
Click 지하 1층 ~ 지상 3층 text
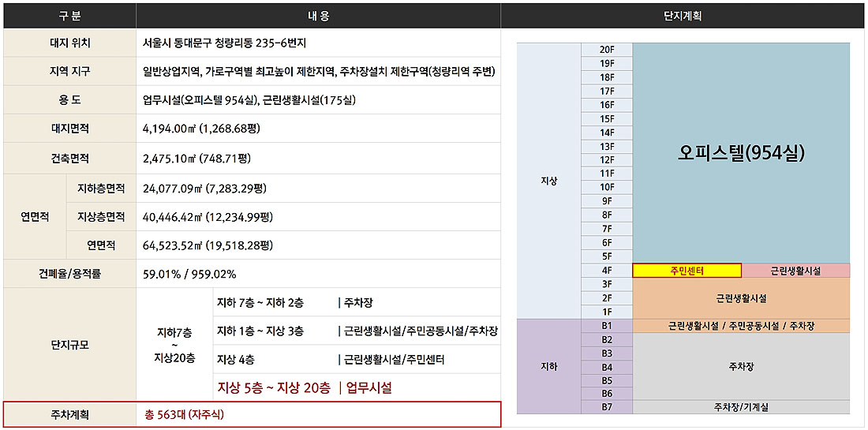pyautogui.click(x=260, y=331)
